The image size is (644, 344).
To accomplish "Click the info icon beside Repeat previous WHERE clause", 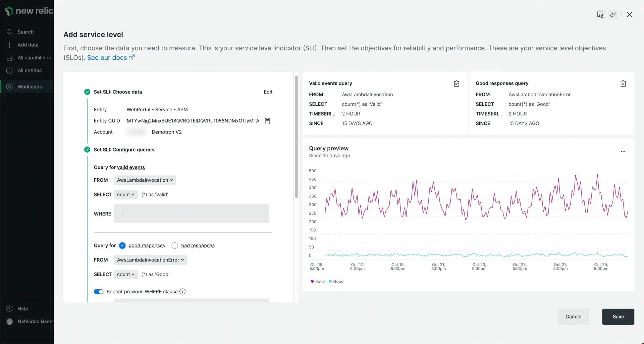I will 182,292.
